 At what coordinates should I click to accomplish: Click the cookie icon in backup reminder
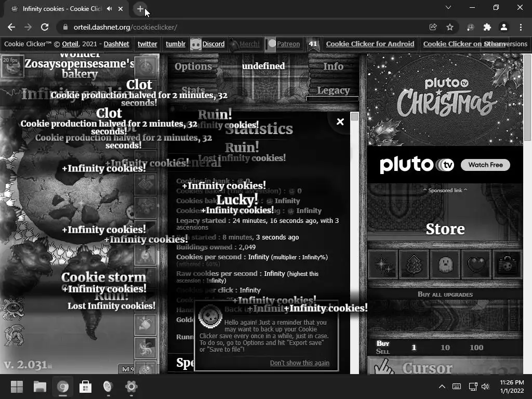(x=210, y=316)
